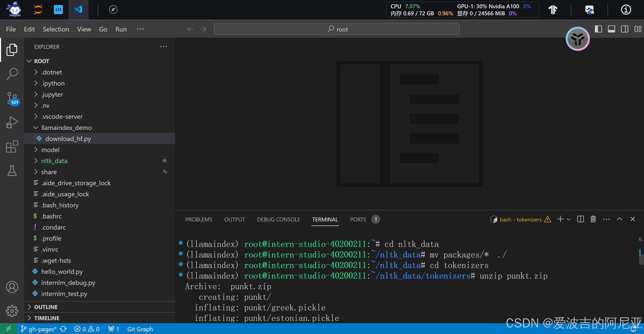The width and height of the screenshot is (644, 334).
Task: Open the new terminal launch profile dropdown
Action: tap(569, 219)
